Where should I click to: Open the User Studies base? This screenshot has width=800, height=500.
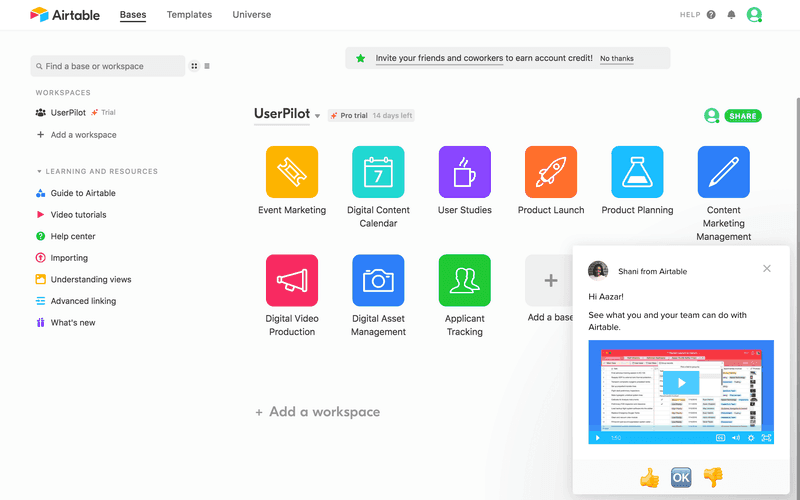point(465,172)
